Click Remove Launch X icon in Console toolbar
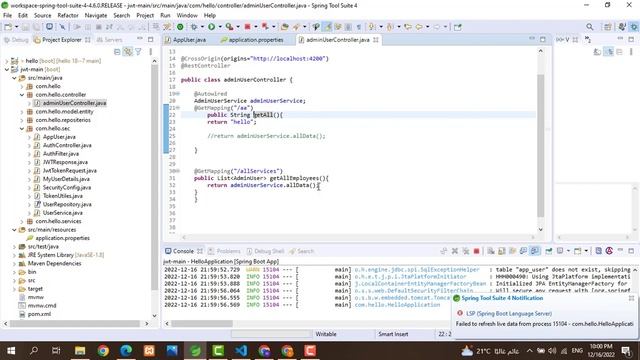 pos(455,251)
